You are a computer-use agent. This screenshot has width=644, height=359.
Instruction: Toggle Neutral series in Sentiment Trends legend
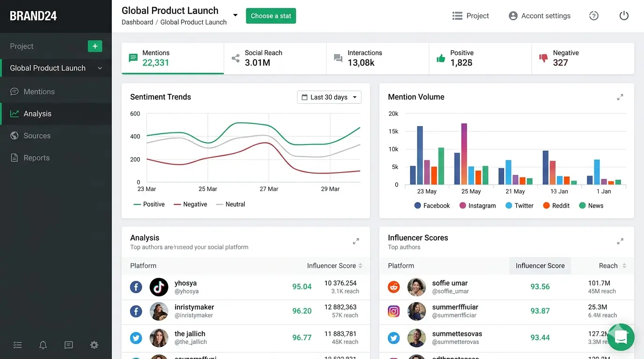tap(230, 204)
